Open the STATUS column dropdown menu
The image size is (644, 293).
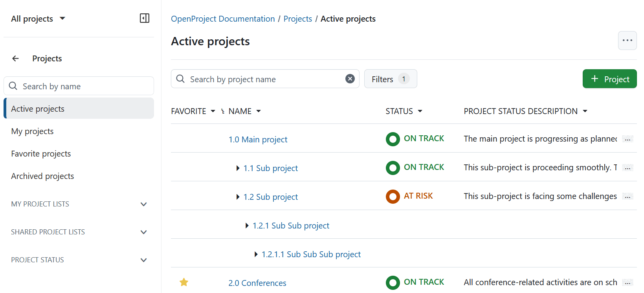click(x=420, y=111)
